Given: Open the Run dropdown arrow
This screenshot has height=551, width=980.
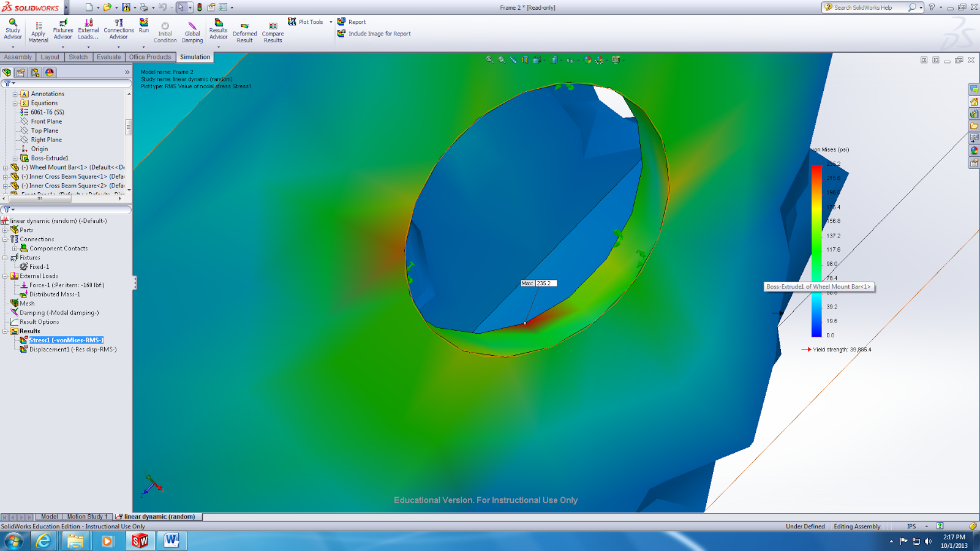Looking at the screenshot, I should (144, 47).
